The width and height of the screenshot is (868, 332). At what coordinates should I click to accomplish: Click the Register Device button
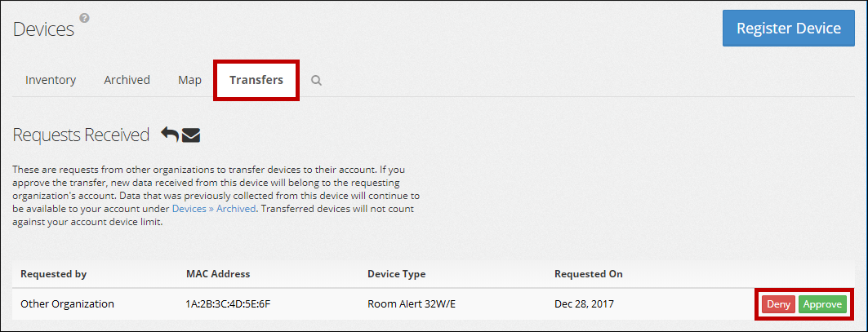pos(788,29)
